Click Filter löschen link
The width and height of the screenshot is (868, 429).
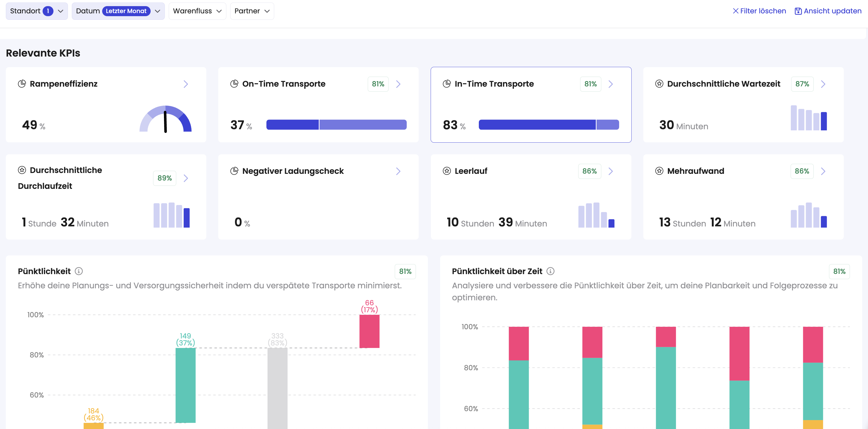[759, 11]
